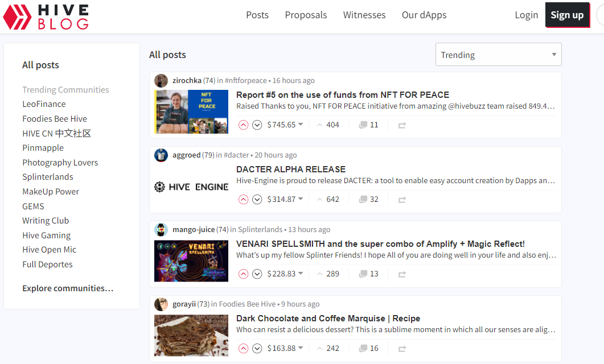
Task: Open the GEMS community
Action: (x=33, y=206)
